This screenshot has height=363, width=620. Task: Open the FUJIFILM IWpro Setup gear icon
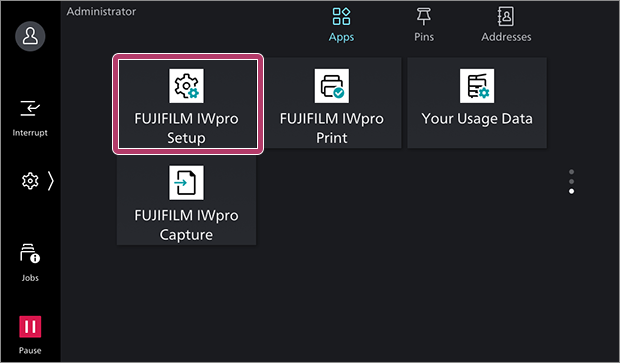click(x=186, y=86)
